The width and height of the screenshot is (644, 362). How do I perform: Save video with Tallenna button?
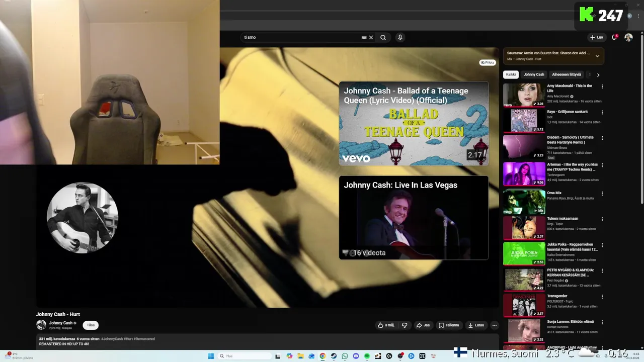[x=449, y=325]
